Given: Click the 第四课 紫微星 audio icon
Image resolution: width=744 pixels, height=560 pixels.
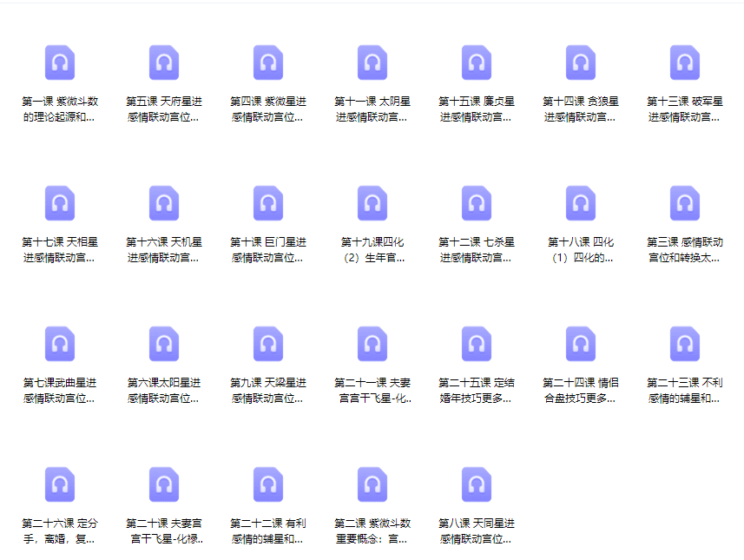Looking at the screenshot, I should (x=268, y=63).
